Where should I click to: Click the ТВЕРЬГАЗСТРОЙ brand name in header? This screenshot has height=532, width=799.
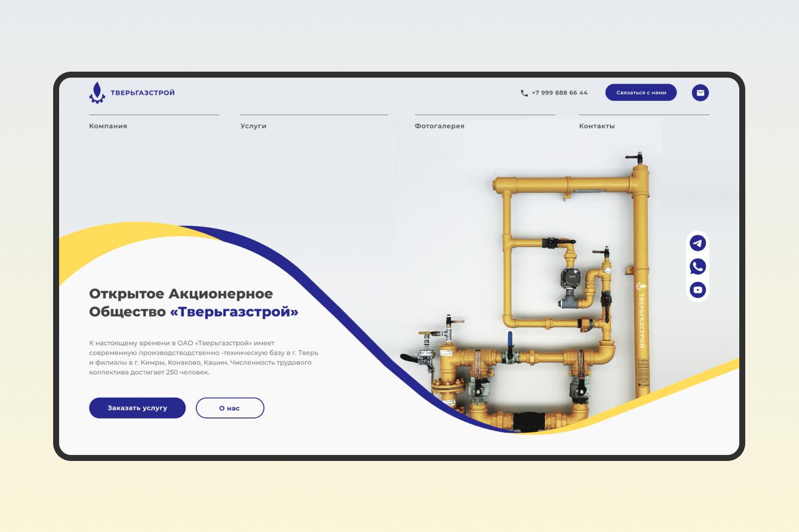[x=143, y=93]
